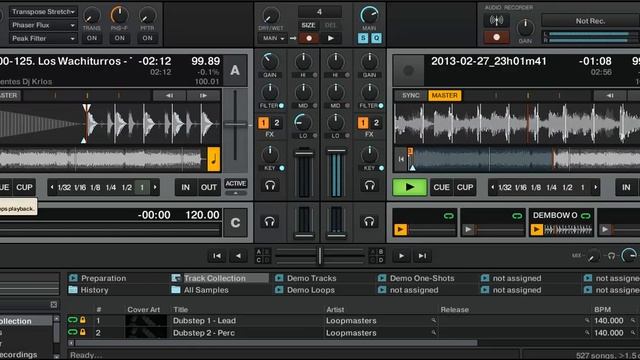This screenshot has width=640, height=360.
Task: Click the headphone mix knob
Action: coord(593,256)
